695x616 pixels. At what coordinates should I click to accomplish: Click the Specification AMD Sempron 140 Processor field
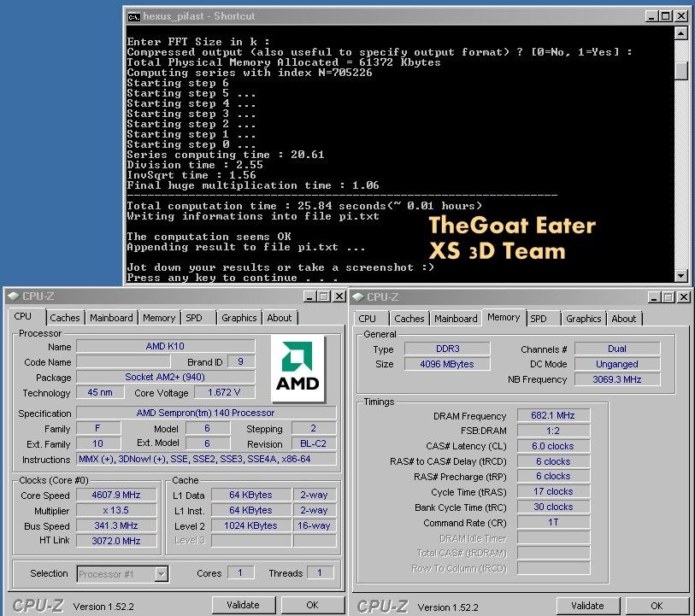click(x=206, y=413)
